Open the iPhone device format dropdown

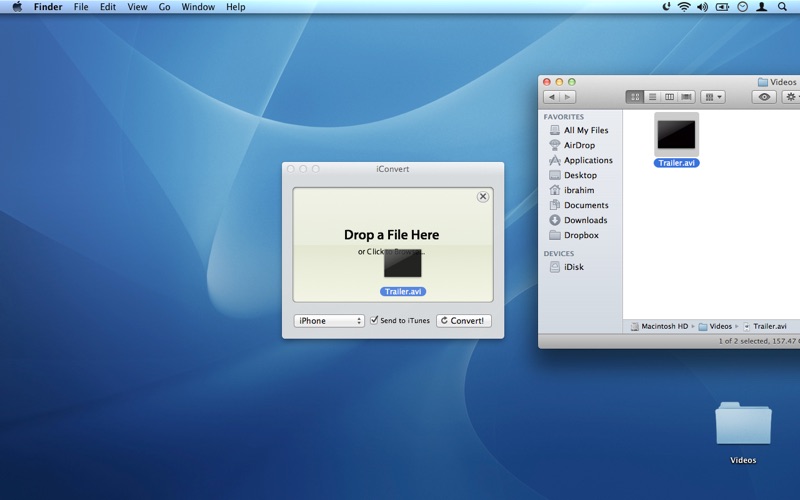pos(329,321)
